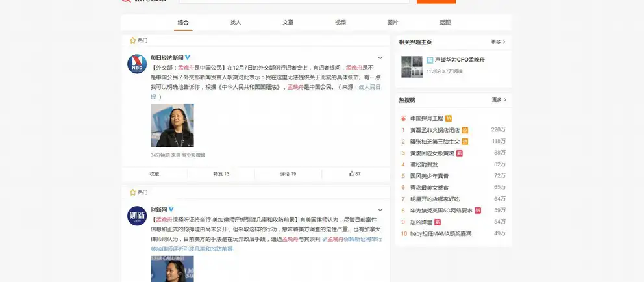Click the Weibo search logo icon
The height and width of the screenshot is (282, 644).
(126, 1)
